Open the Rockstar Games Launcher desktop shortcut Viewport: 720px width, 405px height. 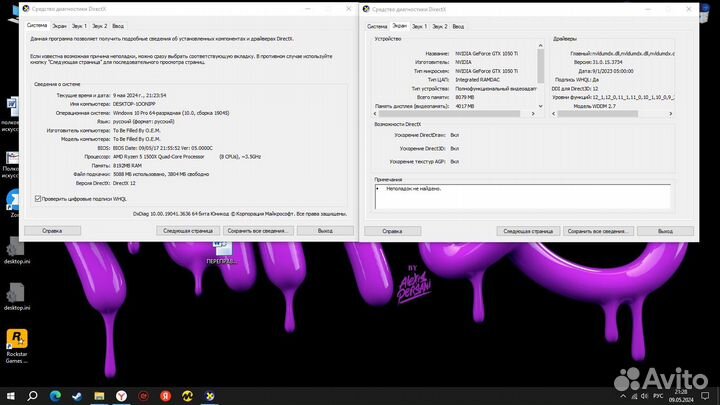click(17, 346)
